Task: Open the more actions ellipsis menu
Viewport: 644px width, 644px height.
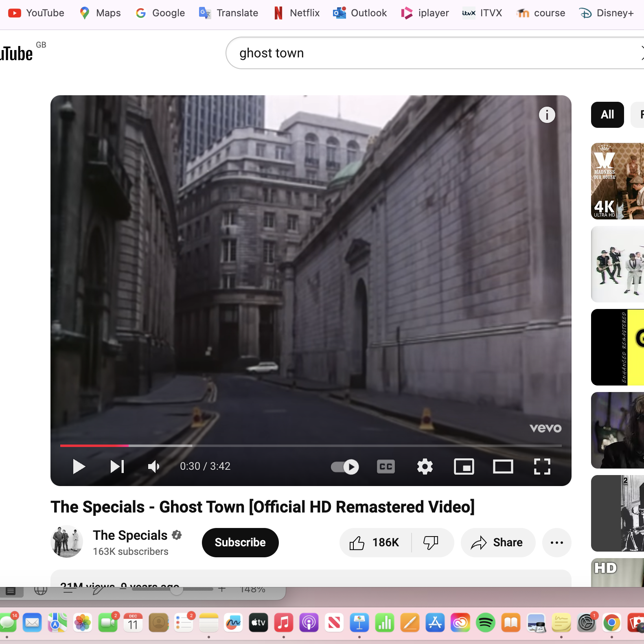Action: (556, 543)
